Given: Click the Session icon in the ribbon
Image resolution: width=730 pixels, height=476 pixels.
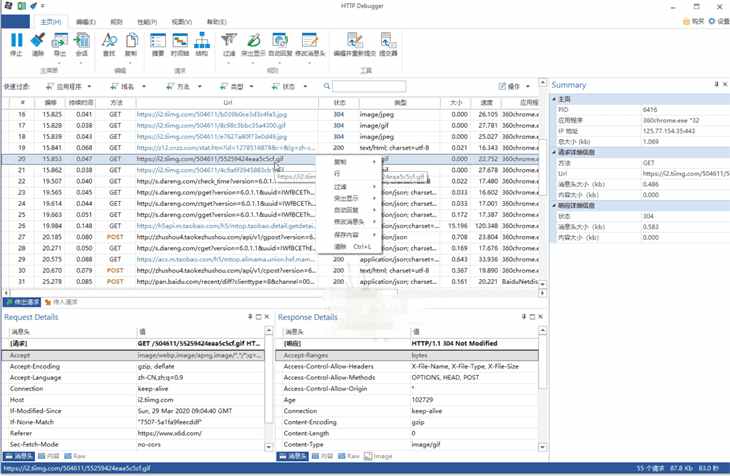Looking at the screenshot, I should pyautogui.click(x=81, y=41).
